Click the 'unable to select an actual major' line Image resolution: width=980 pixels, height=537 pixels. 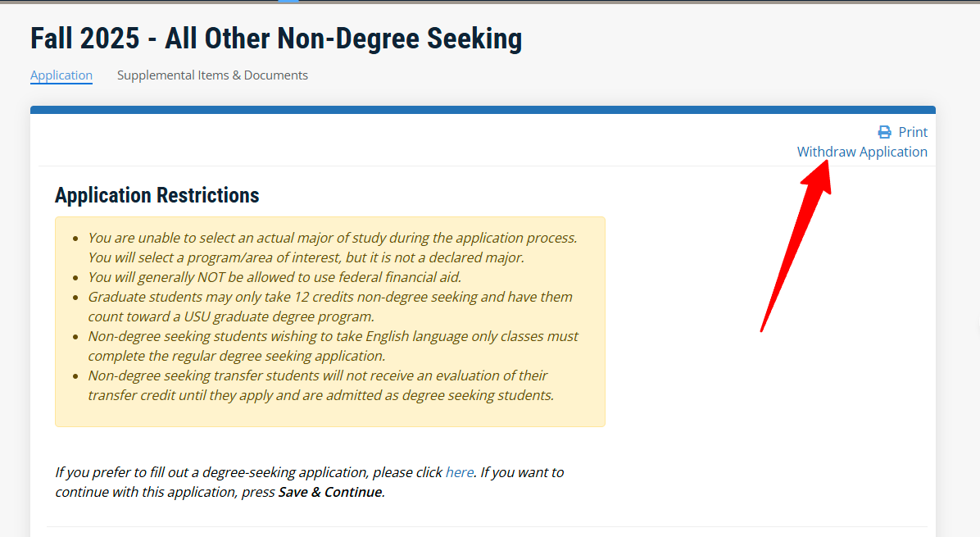(332, 238)
